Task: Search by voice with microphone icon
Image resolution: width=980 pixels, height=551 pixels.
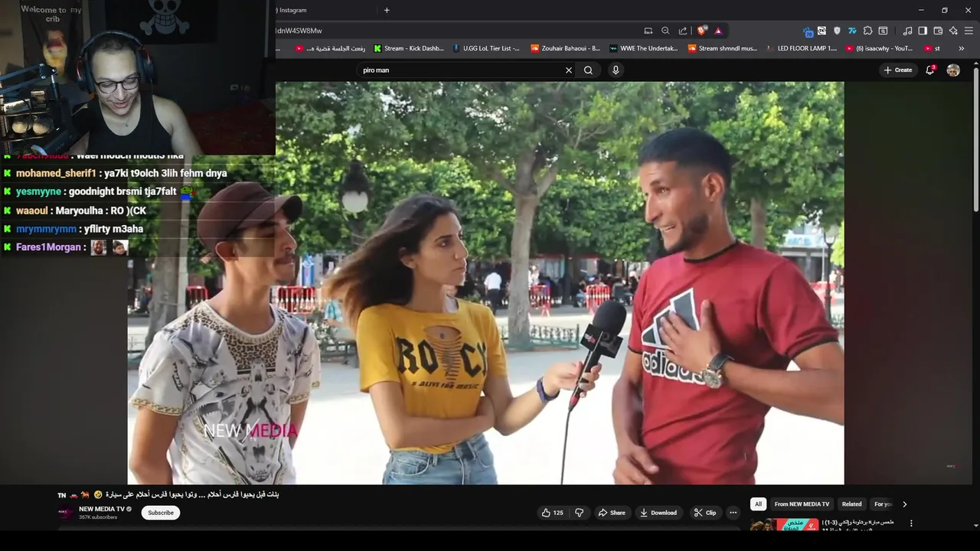Action: (x=616, y=70)
